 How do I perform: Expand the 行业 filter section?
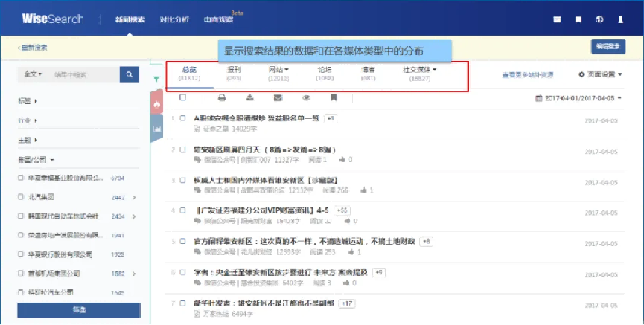[28, 120]
